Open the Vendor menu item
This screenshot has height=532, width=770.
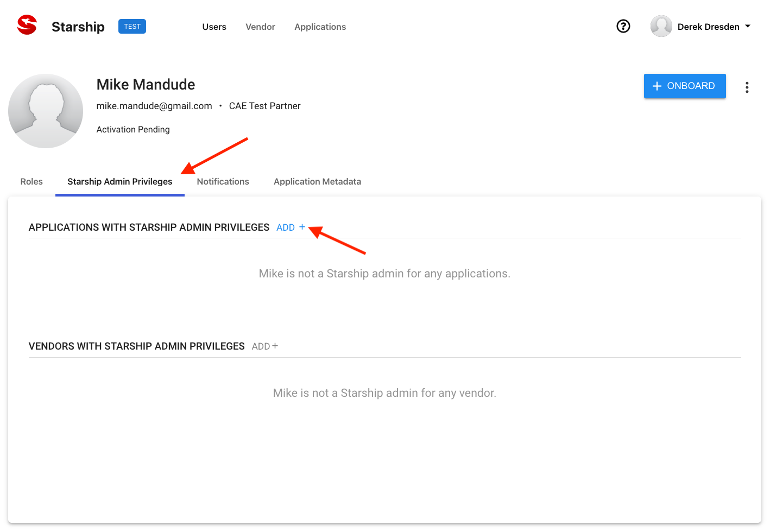260,27
